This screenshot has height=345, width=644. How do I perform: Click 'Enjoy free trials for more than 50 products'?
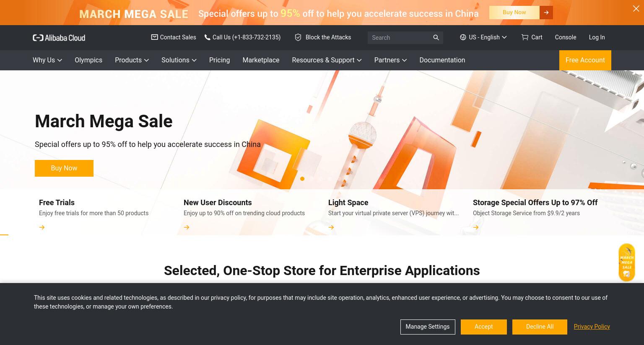pyautogui.click(x=93, y=213)
